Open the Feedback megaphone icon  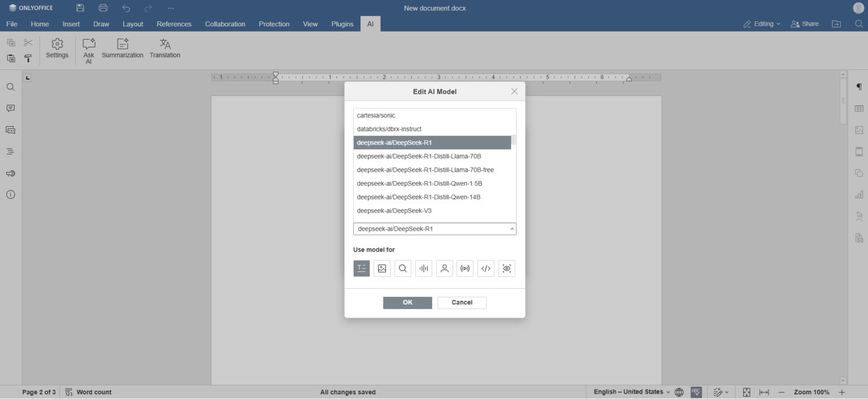pos(10,174)
